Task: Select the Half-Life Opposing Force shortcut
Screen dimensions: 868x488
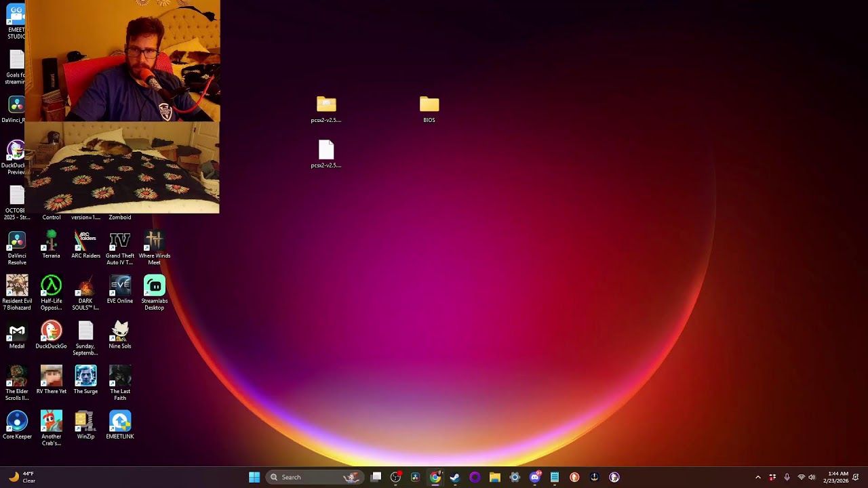Action: (x=52, y=293)
